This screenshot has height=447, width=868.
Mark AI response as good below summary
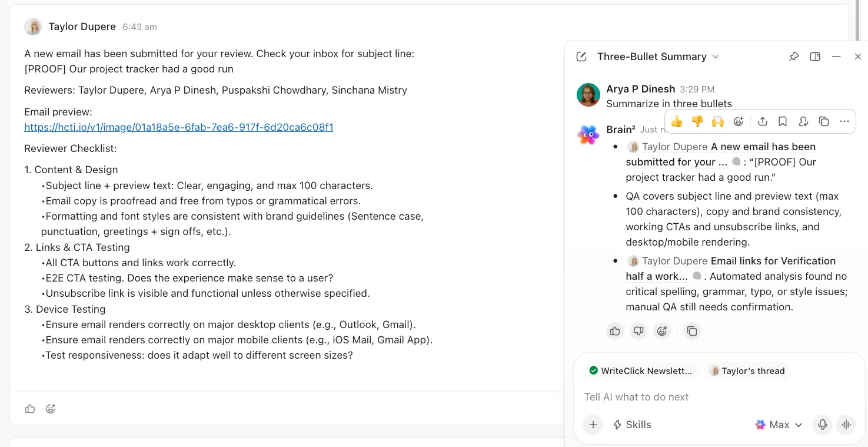(615, 331)
